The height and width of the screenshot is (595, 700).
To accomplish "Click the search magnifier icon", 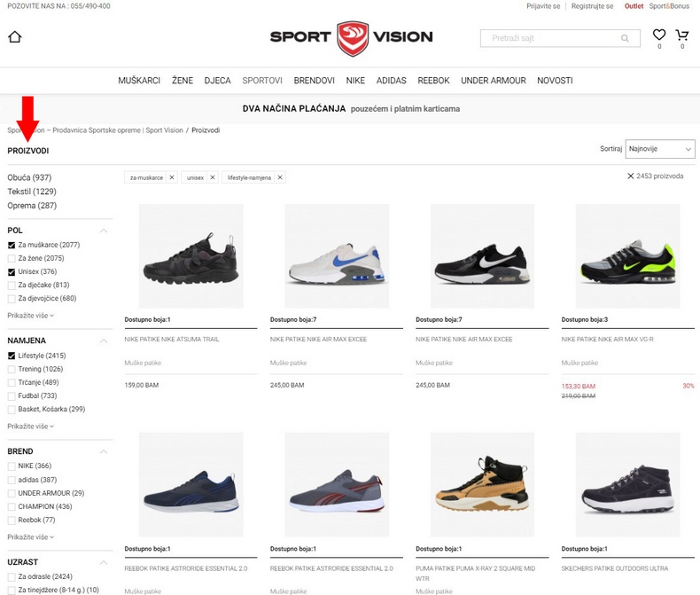I will (x=625, y=38).
